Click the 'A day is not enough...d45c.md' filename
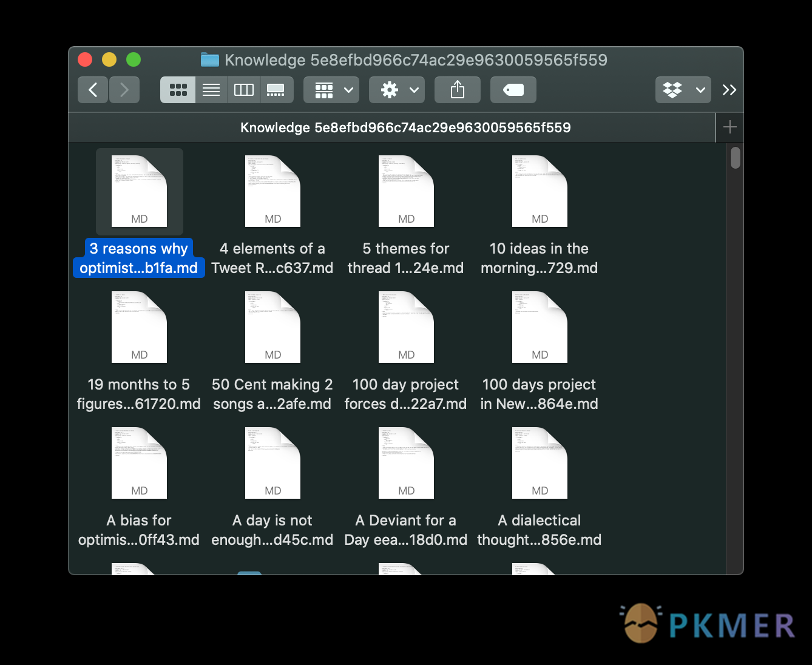812x665 pixels. tap(272, 530)
